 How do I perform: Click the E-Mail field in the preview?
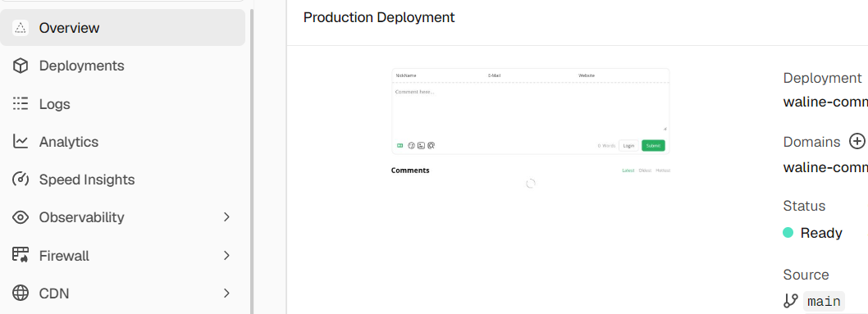pyautogui.click(x=530, y=75)
